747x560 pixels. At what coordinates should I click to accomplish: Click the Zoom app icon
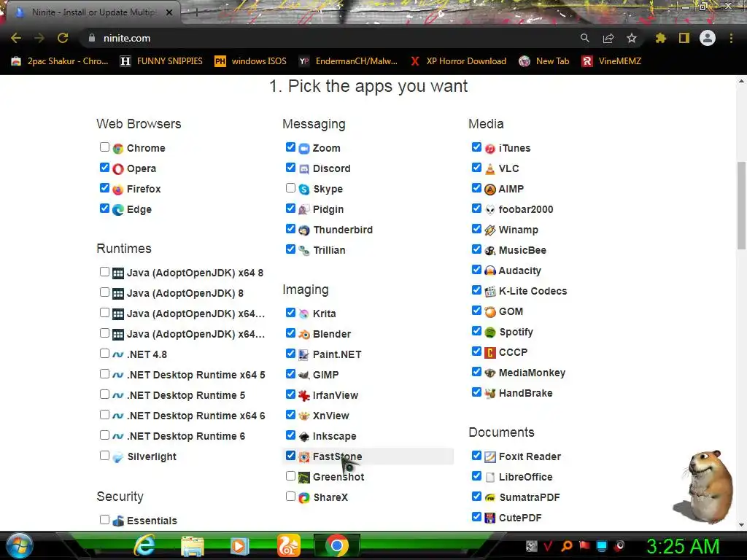coord(304,149)
